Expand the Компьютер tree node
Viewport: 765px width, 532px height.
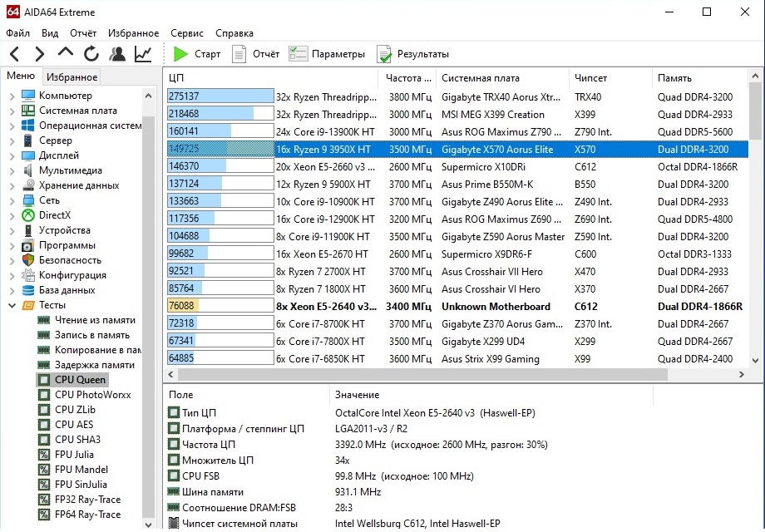tap(12, 96)
